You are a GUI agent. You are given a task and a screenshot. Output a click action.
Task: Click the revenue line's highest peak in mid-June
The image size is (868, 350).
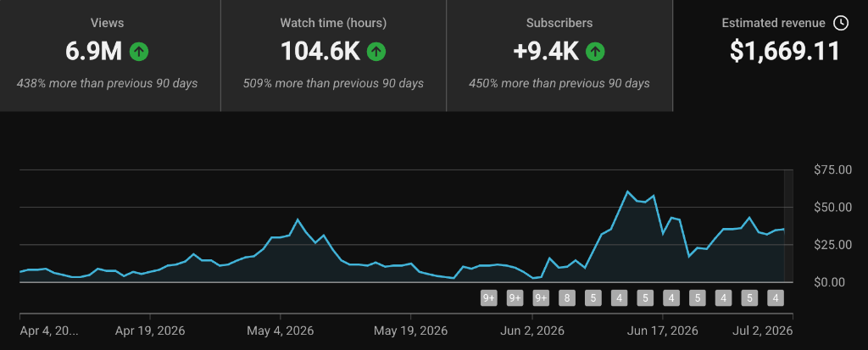[x=627, y=192]
